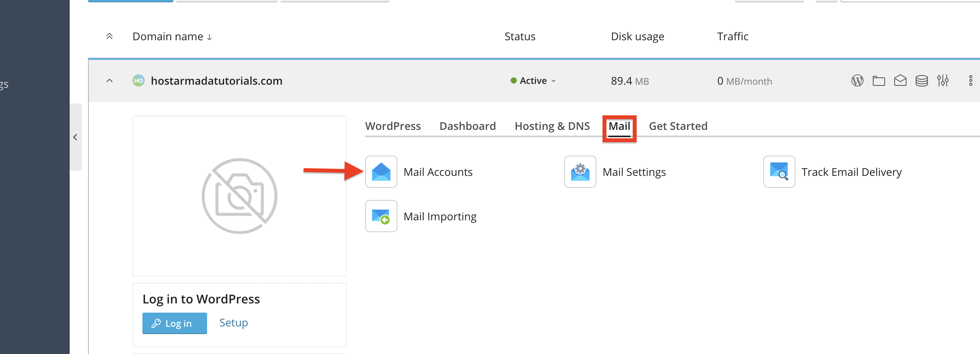Open the Mail Accounts icon

381,172
